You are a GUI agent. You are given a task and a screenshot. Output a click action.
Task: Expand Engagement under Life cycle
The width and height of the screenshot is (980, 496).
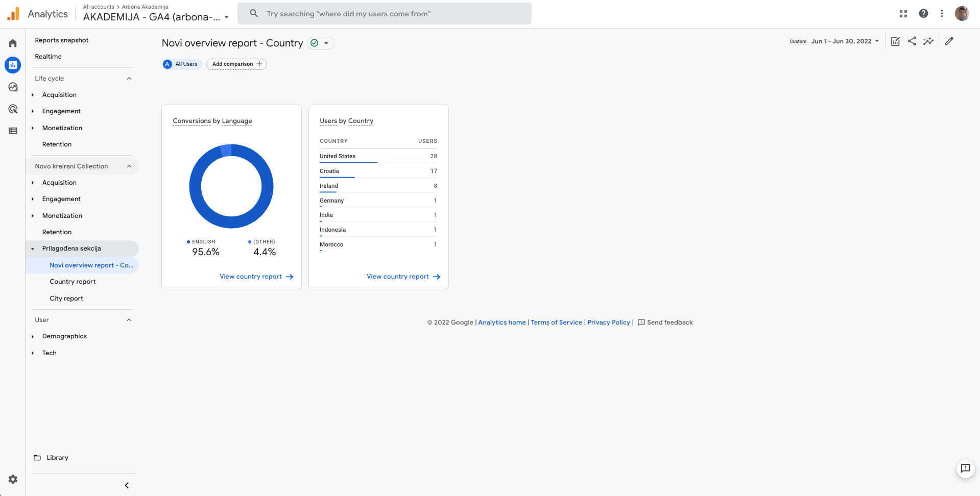tap(33, 111)
